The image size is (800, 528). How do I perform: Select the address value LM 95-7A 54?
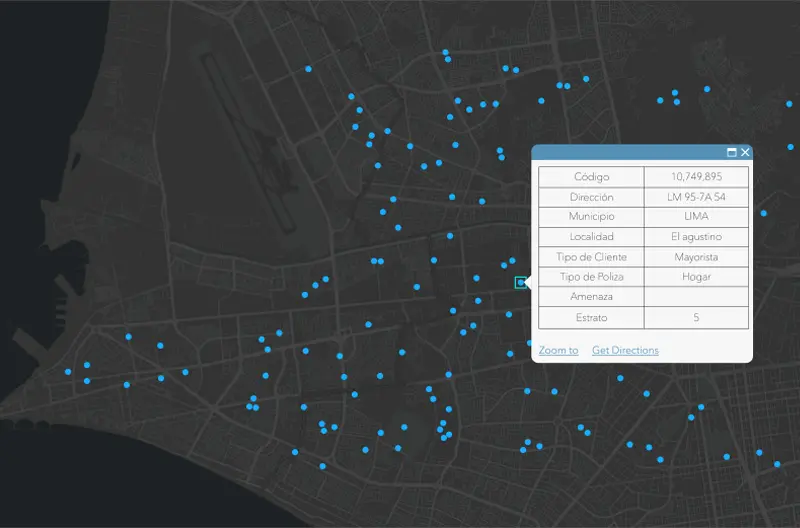(x=696, y=197)
